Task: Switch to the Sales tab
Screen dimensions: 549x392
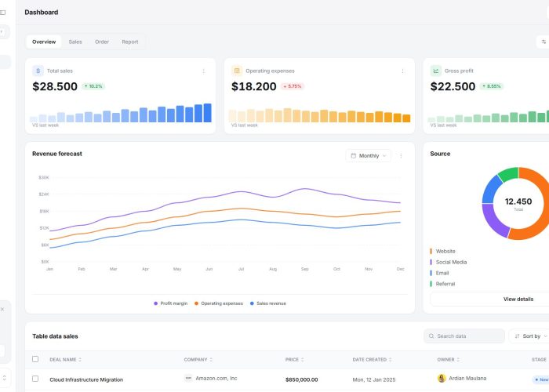Action: click(75, 42)
